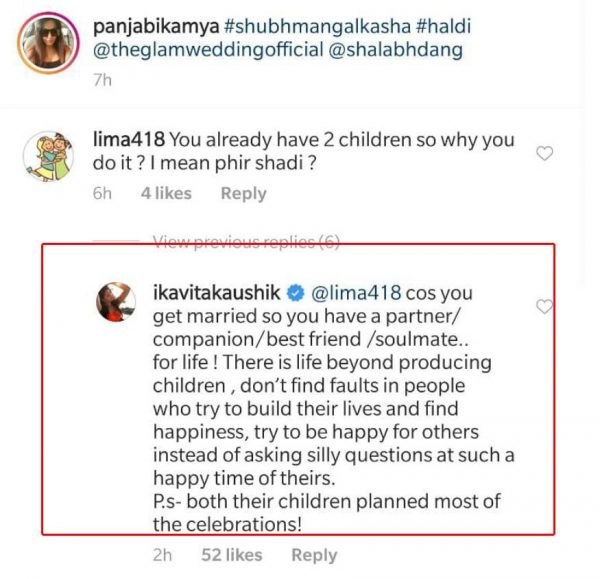Screen dimensions: 600x579
Task: Open the #shubhmangalkasha hashtag
Action: coord(317,27)
